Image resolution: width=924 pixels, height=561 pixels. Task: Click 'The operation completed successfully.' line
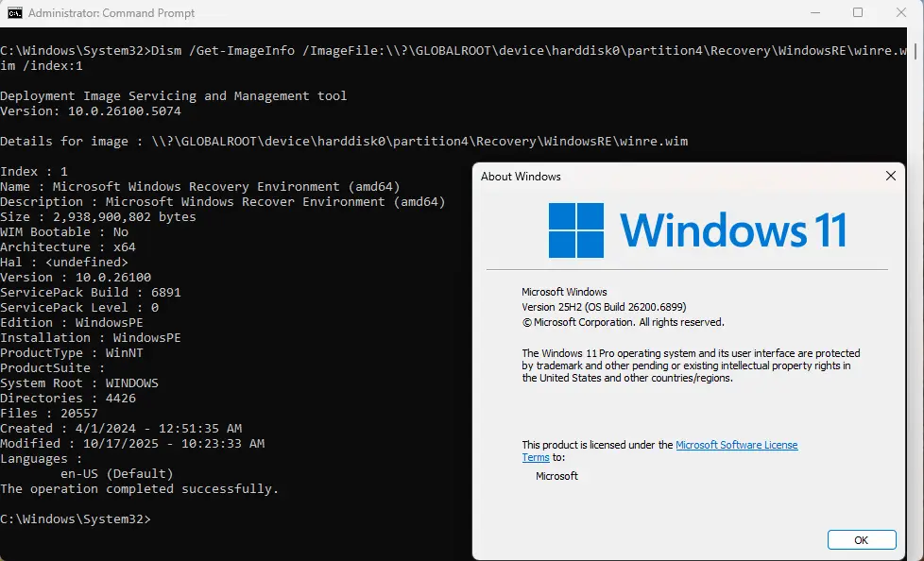tap(139, 489)
